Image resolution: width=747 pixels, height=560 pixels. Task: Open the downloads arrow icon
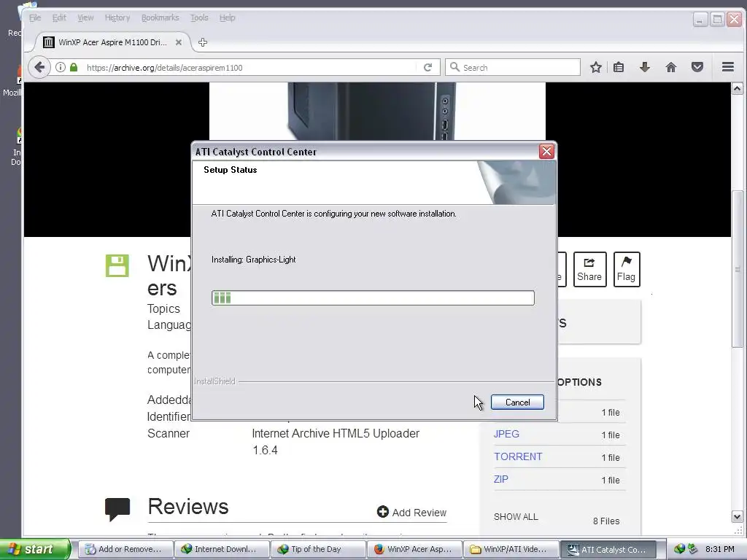[645, 67]
